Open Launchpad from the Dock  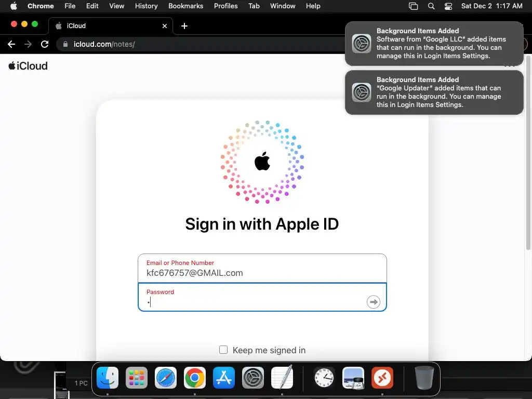click(137, 378)
